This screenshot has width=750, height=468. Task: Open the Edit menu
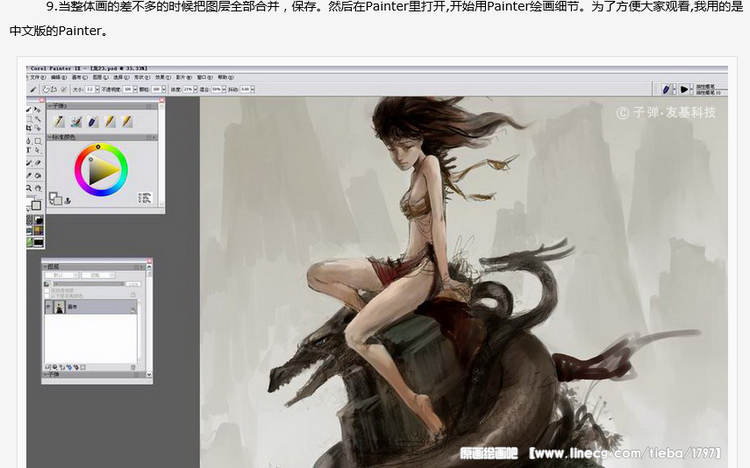pos(59,77)
